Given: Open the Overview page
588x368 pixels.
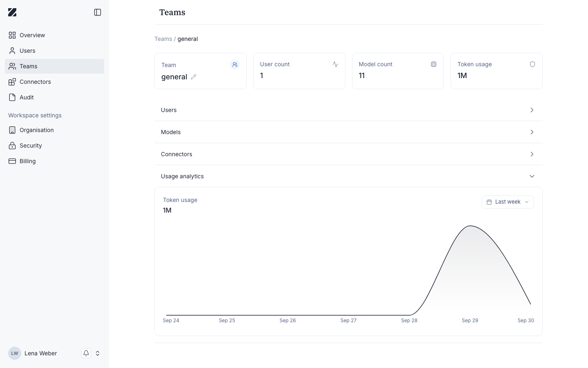Looking at the screenshot, I should pos(54,35).
